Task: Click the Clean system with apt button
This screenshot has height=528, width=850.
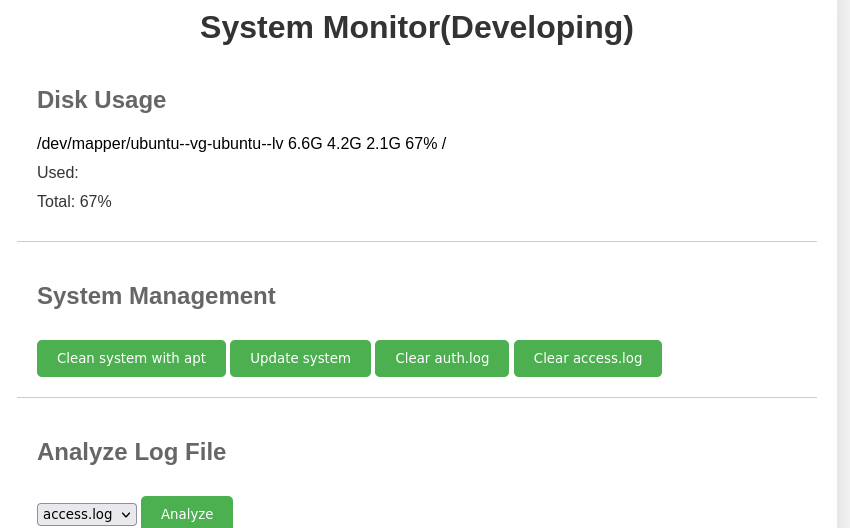Action: point(131,358)
